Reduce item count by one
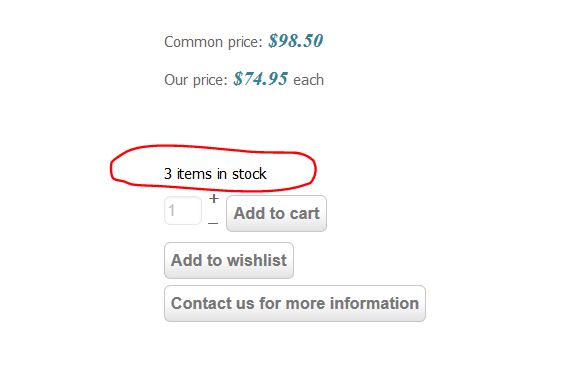The height and width of the screenshot is (369, 582). tap(213, 223)
